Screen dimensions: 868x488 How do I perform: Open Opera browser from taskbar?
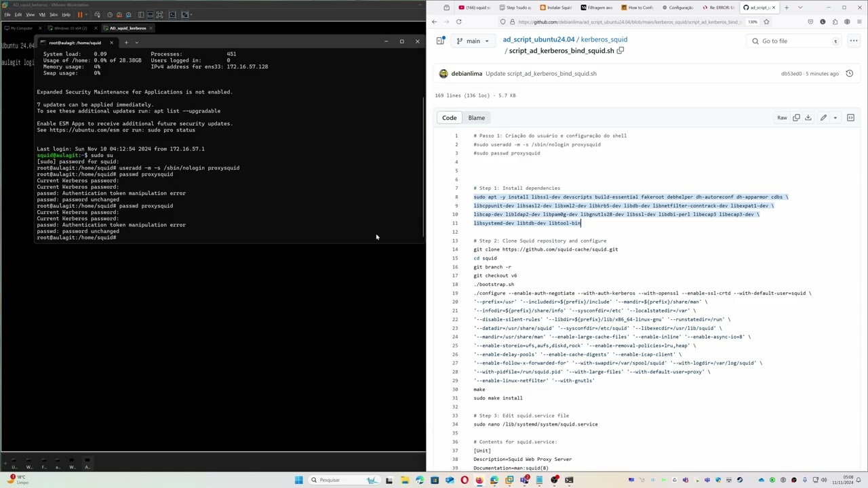click(465, 480)
